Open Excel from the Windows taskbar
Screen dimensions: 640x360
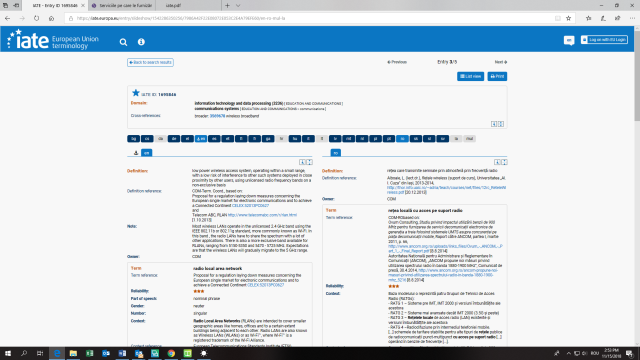89,353
